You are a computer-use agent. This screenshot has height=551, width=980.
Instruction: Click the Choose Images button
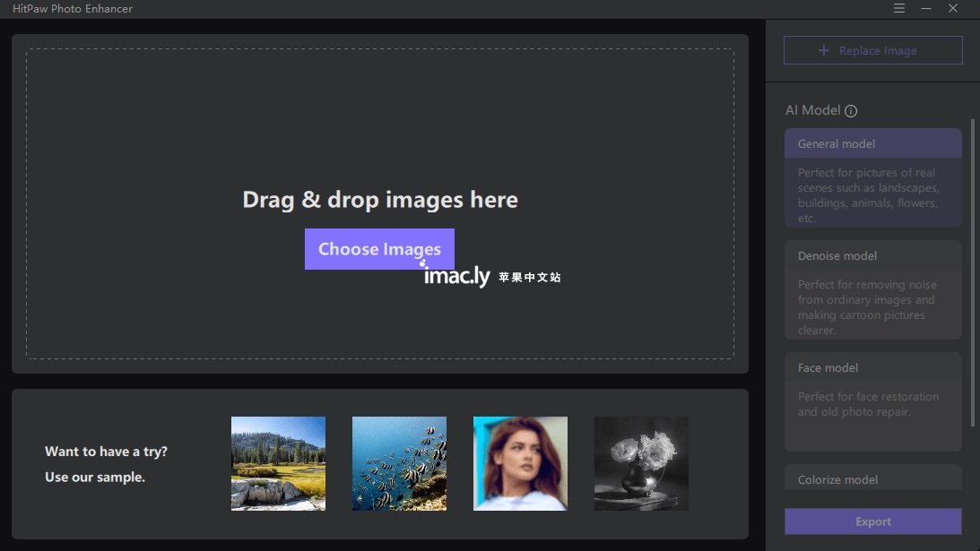(379, 249)
